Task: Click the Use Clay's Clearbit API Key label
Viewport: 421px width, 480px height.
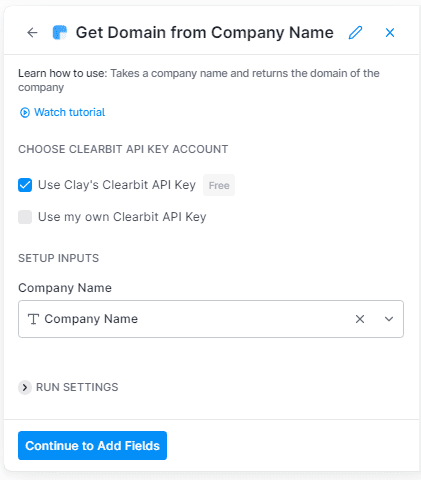Action: coord(117,185)
